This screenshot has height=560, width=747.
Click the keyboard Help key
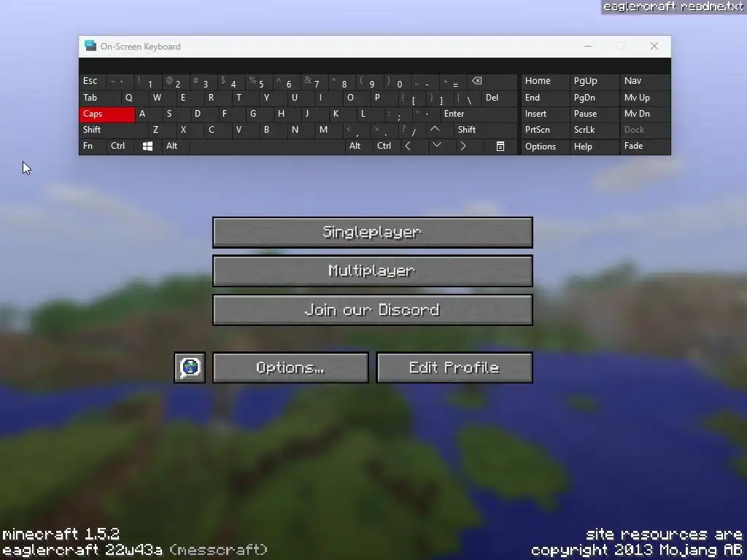[x=595, y=147]
